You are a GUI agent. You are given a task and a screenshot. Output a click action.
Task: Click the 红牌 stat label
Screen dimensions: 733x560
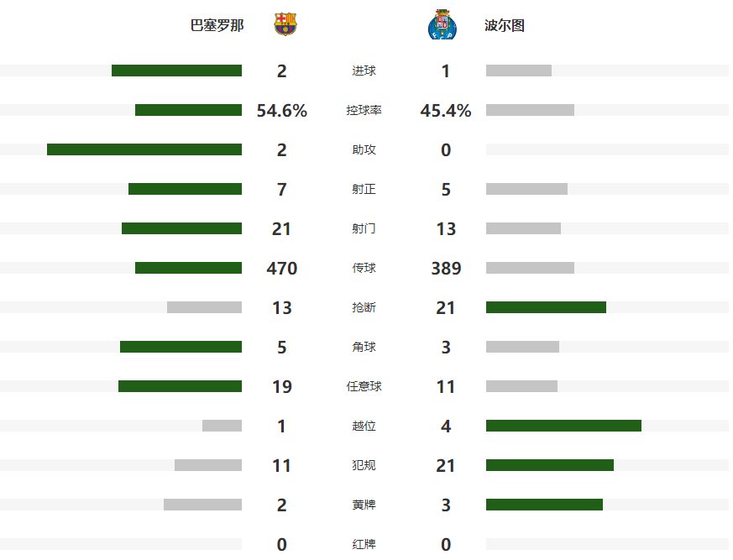pyautogui.click(x=364, y=544)
